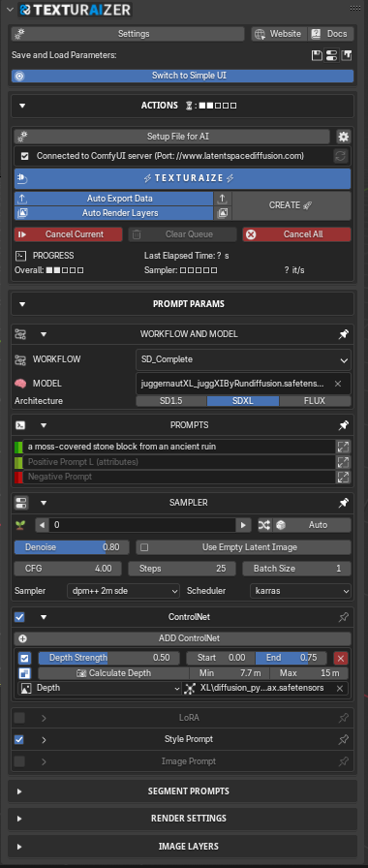This screenshot has width=368, height=868.
Task: Disable the Style Prompt checkbox
Action: click(19, 739)
